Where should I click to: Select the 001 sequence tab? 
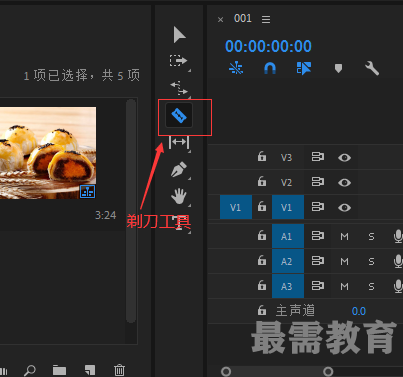[x=243, y=18]
